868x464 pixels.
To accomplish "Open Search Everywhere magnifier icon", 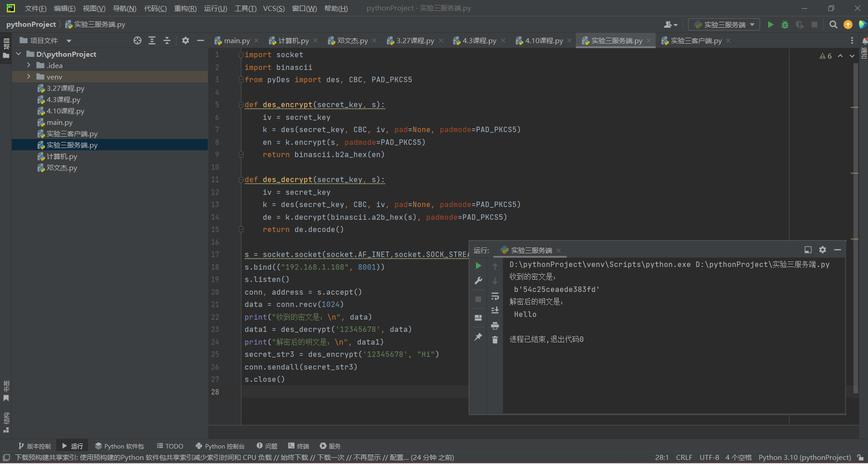I will [833, 25].
